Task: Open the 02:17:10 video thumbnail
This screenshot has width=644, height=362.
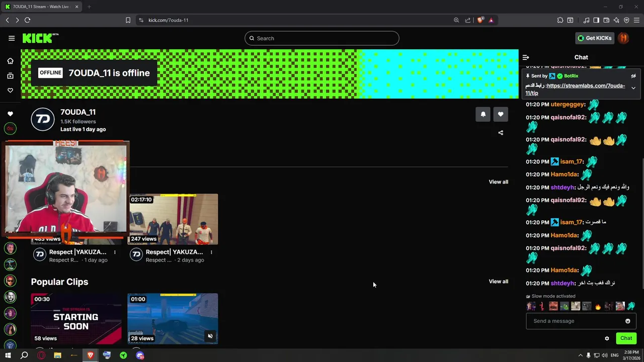Action: [x=174, y=219]
